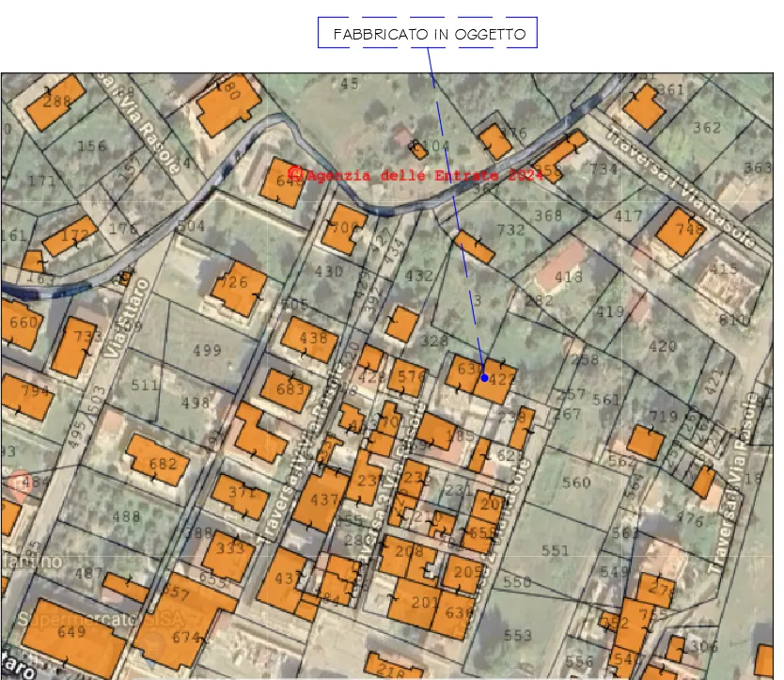The height and width of the screenshot is (680, 784).
Task: Select parcel number 288 on the map
Action: pyautogui.click(x=56, y=102)
